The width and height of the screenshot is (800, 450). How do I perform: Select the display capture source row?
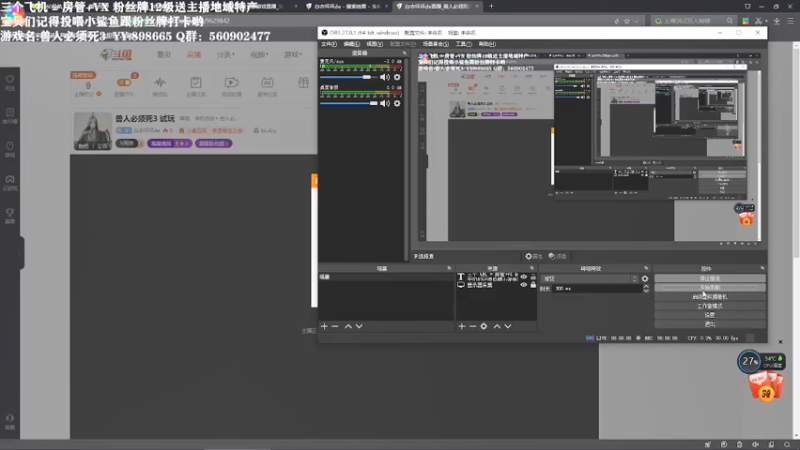click(496, 285)
